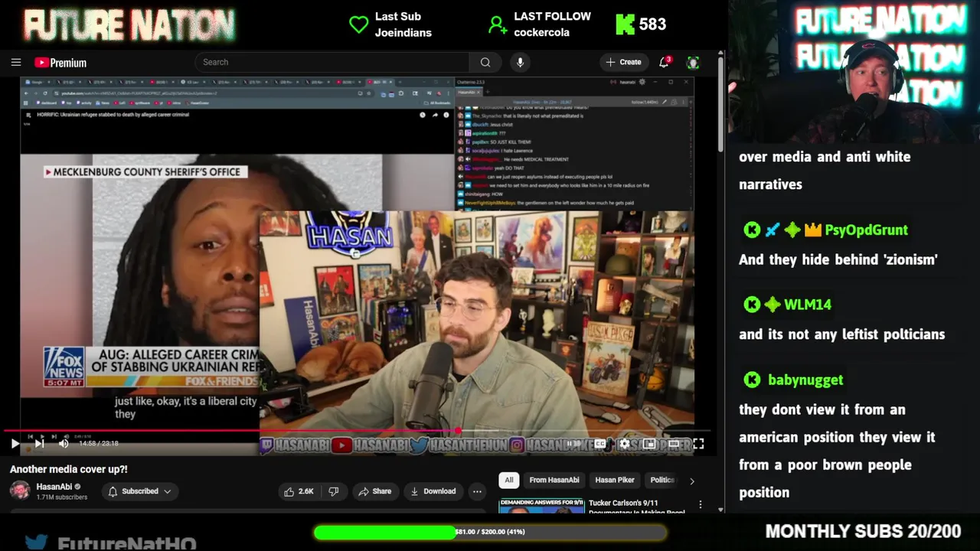The width and height of the screenshot is (980, 551).
Task: Click the 1.71M subscribers text
Action: click(x=62, y=497)
